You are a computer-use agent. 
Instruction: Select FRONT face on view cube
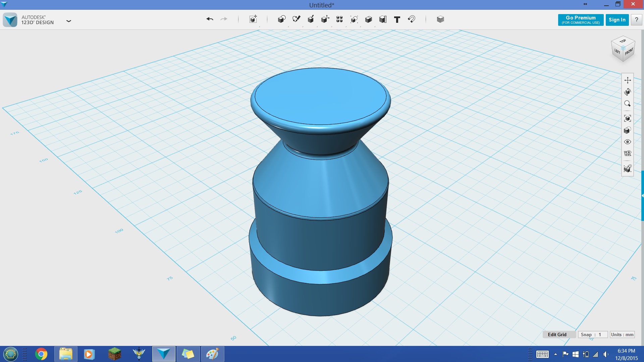pyautogui.click(x=629, y=52)
